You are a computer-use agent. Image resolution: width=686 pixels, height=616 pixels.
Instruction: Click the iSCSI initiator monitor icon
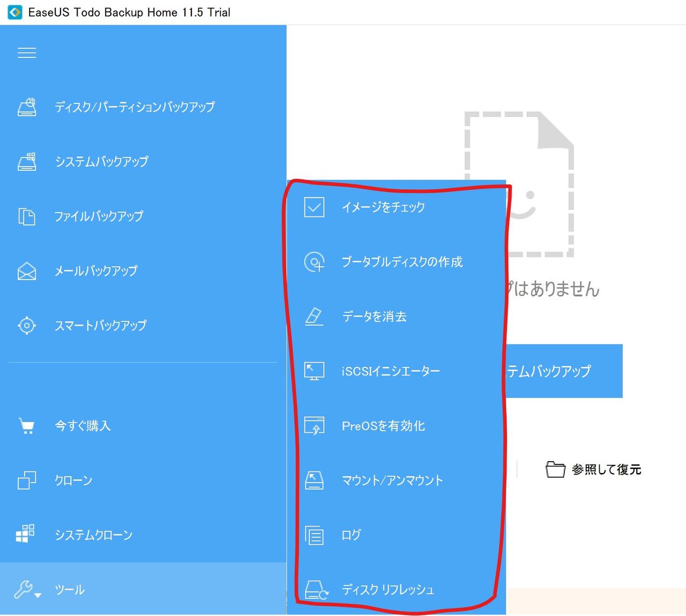(314, 371)
